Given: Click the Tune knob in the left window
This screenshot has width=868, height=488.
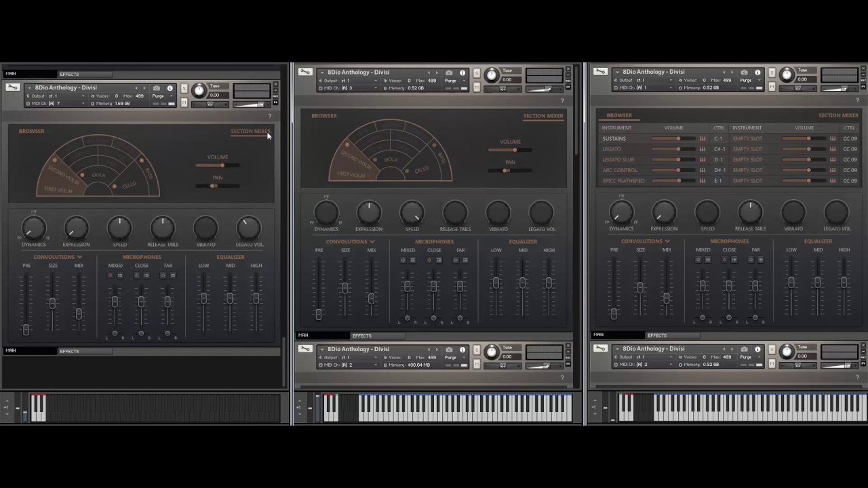Looking at the screenshot, I should click(199, 90).
